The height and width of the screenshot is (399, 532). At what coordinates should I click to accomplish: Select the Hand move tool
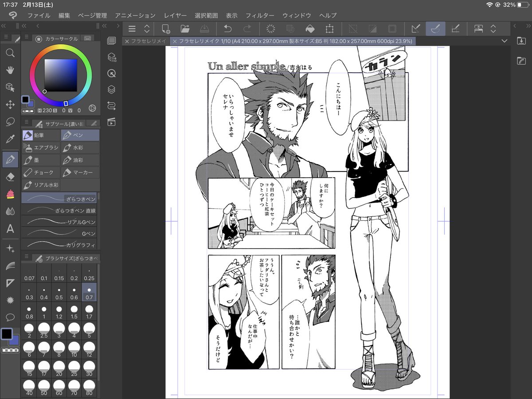pyautogui.click(x=10, y=70)
